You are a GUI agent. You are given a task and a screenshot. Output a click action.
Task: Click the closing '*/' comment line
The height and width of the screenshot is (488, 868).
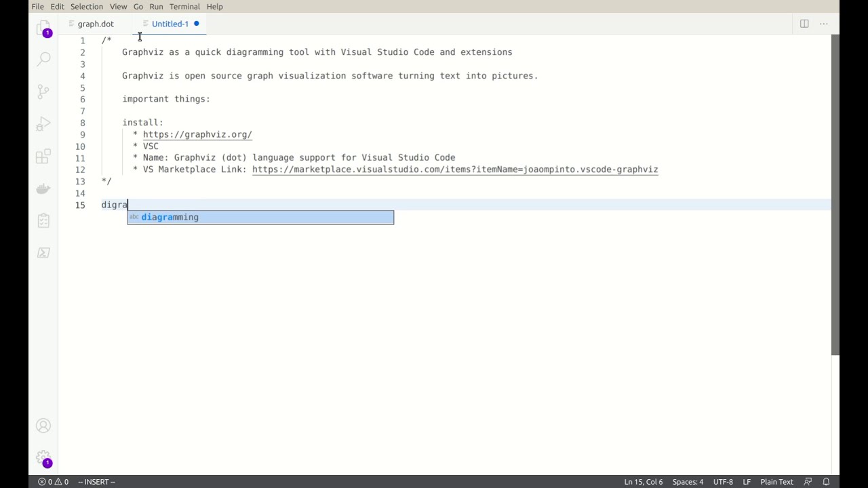[x=106, y=182]
